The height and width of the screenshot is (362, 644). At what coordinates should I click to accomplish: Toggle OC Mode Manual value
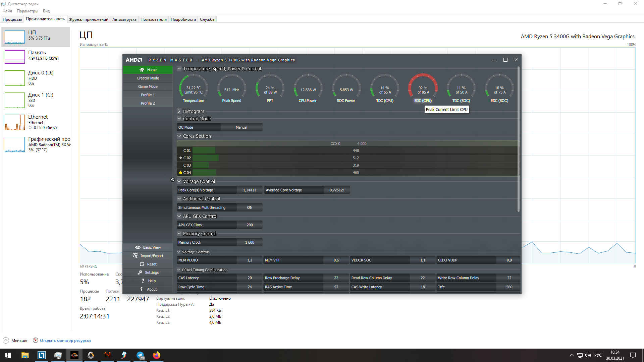coord(241,127)
